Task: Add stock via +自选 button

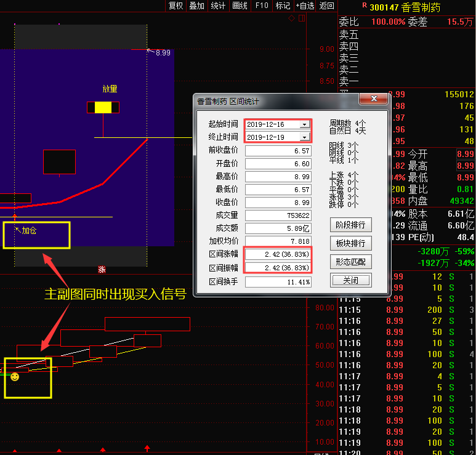Action: tap(305, 6)
